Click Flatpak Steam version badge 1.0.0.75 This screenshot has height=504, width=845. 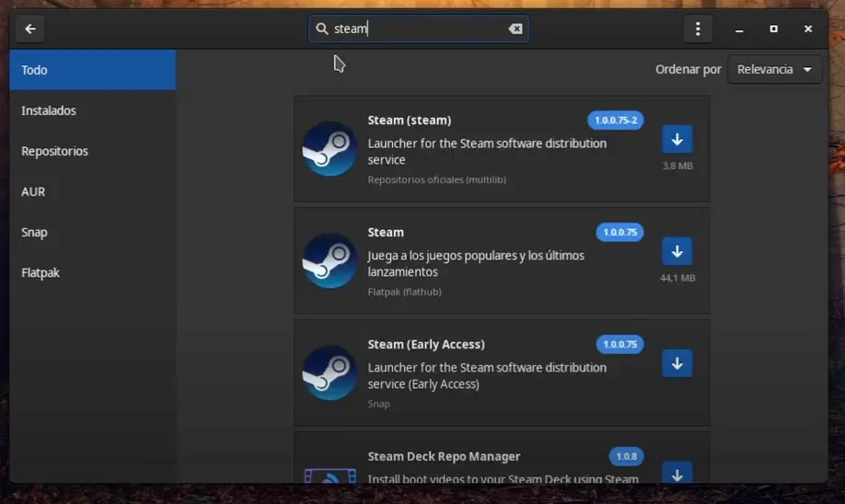619,232
